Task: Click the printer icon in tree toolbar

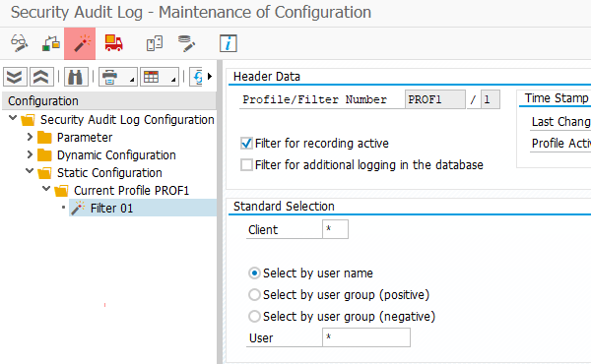Action: click(110, 77)
